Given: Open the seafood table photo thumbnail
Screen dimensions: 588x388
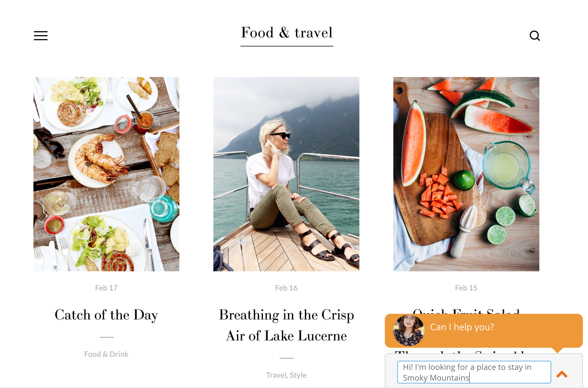Looking at the screenshot, I should [106, 174].
